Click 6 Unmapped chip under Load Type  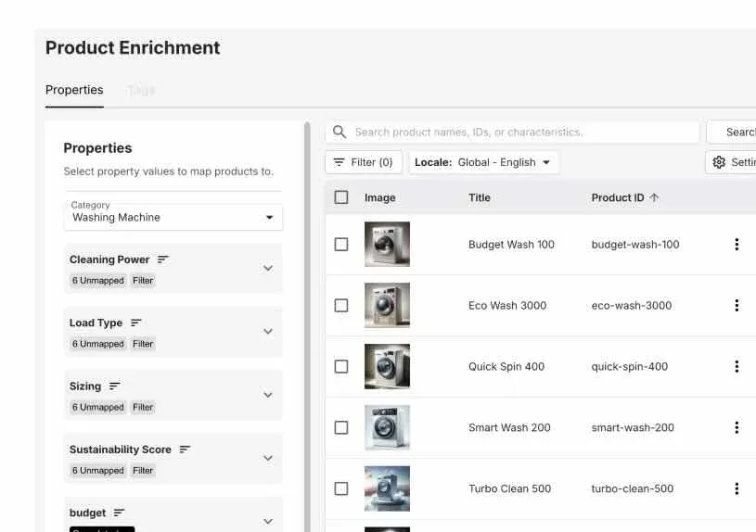[98, 344]
